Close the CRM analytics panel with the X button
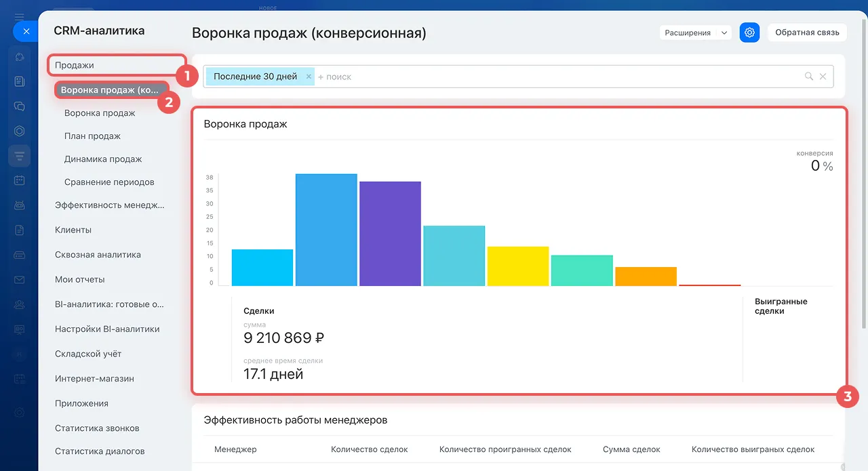868x471 pixels. coord(26,31)
